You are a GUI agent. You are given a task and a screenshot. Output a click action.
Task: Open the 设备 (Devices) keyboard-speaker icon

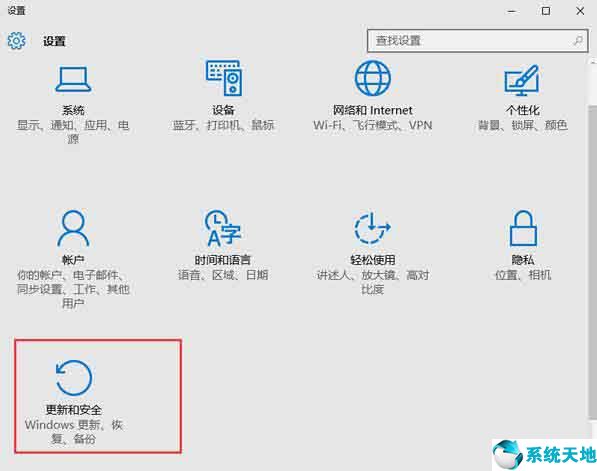[224, 78]
